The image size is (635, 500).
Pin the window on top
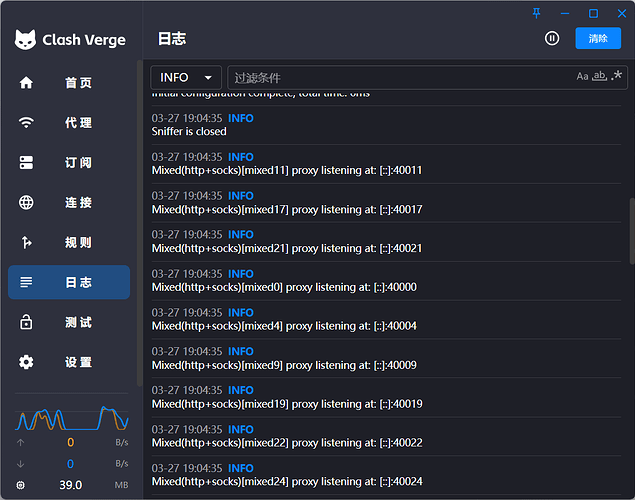[x=537, y=13]
